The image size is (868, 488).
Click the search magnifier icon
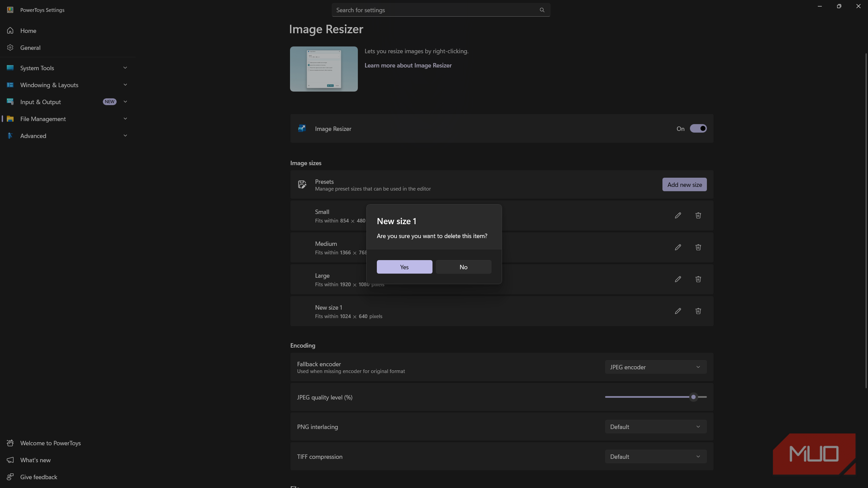coord(542,10)
